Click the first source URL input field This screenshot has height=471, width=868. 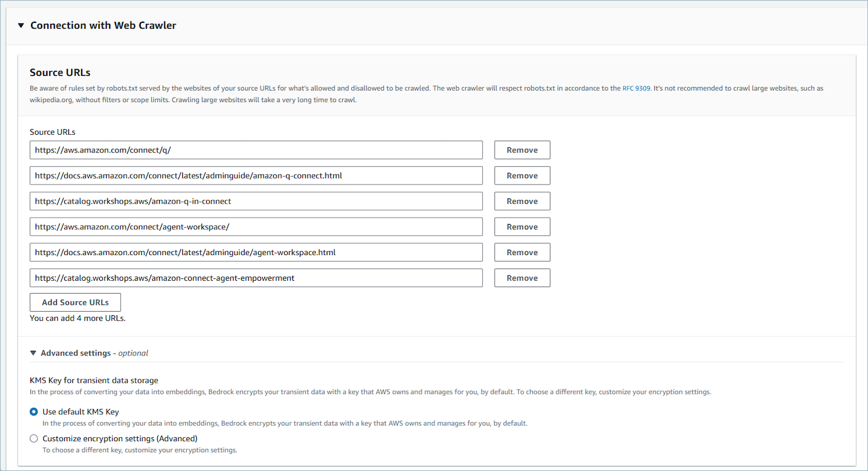[x=256, y=149]
